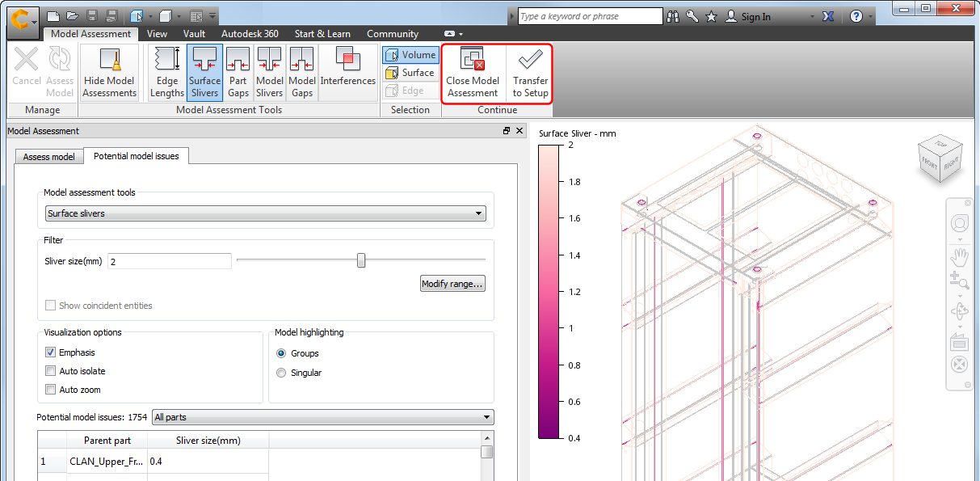
Task: Select the Pan hand tool
Action: 959,257
